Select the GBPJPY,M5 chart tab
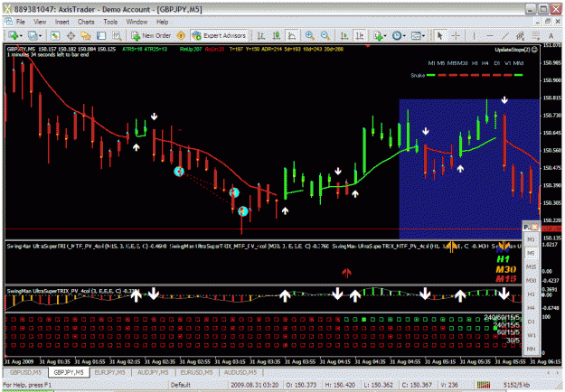565x392 pixels. [68, 372]
